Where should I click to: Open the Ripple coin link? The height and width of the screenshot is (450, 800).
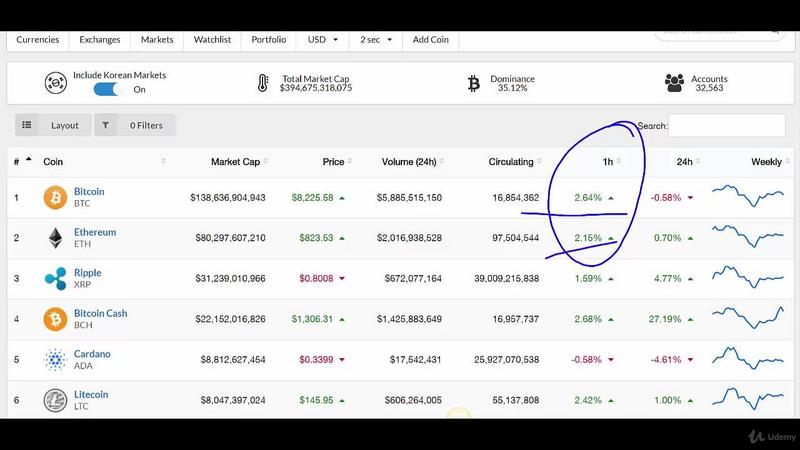coord(88,272)
